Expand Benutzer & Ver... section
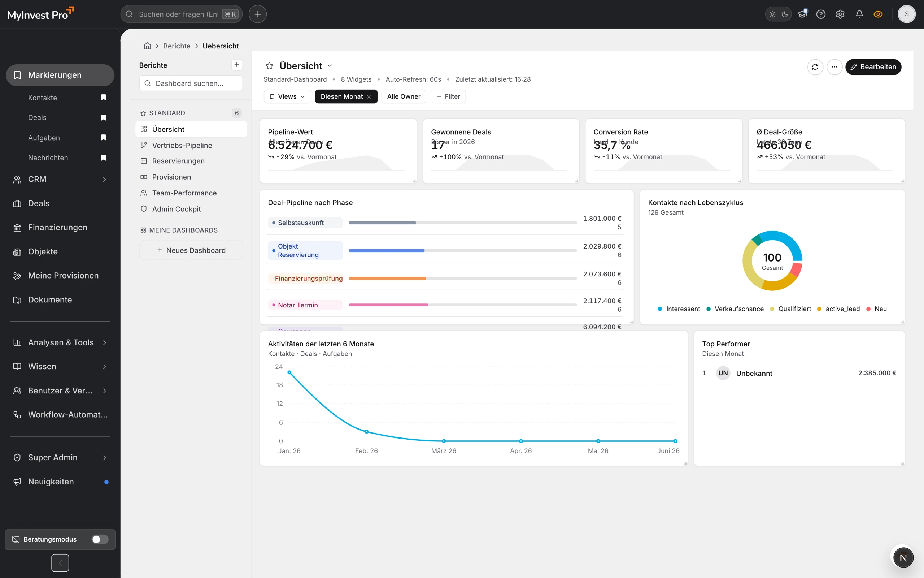 pyautogui.click(x=60, y=391)
